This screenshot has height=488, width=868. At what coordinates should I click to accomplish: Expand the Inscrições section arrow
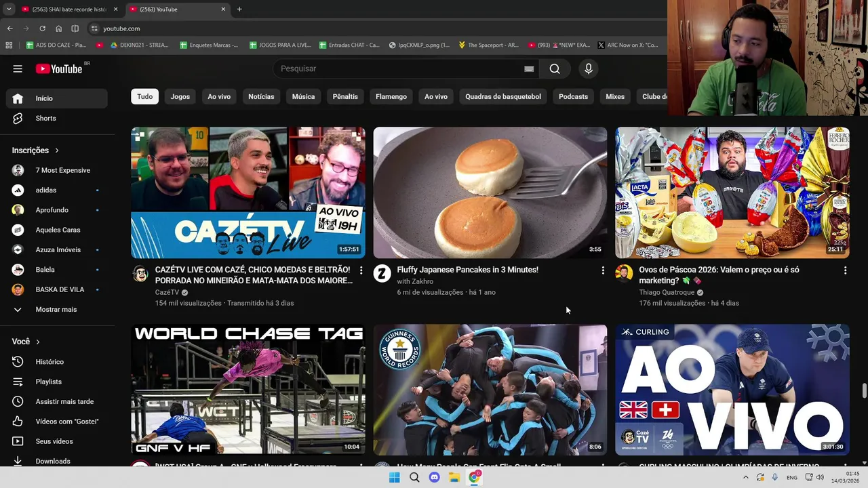[57, 150]
